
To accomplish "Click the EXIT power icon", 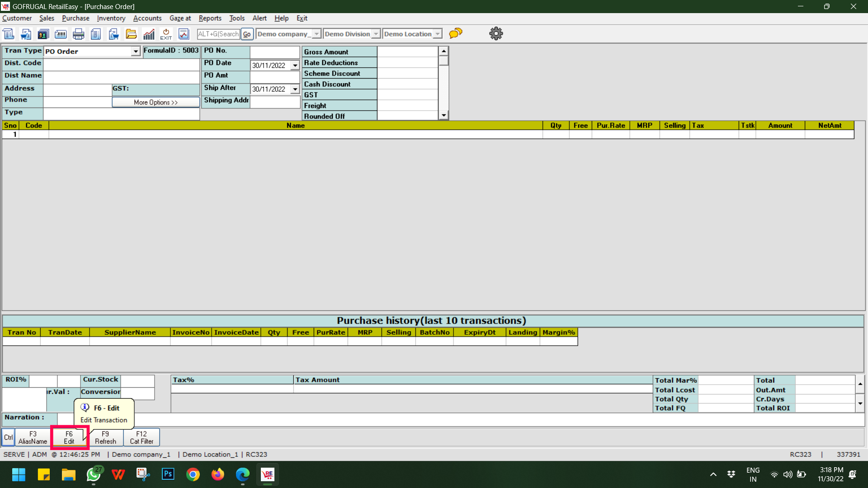I will click(166, 34).
